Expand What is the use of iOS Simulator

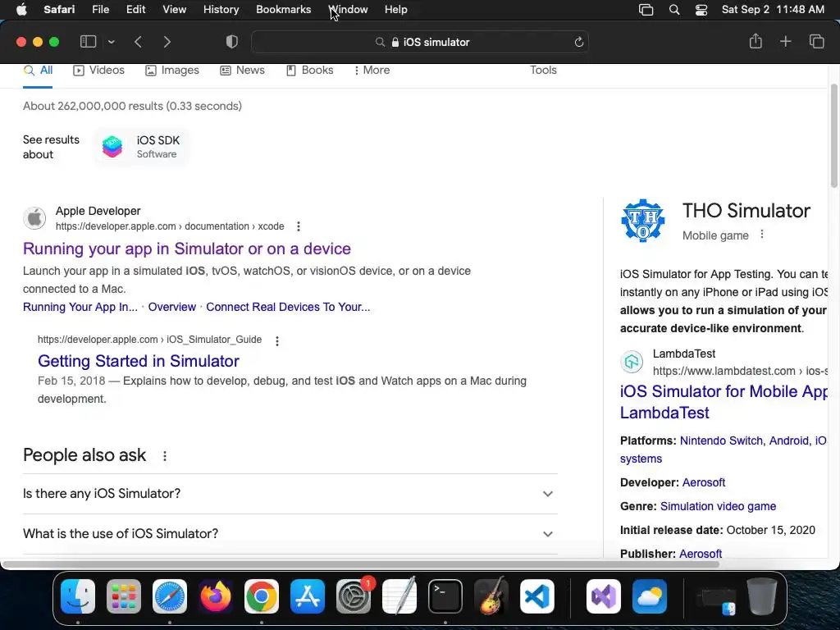(x=290, y=533)
